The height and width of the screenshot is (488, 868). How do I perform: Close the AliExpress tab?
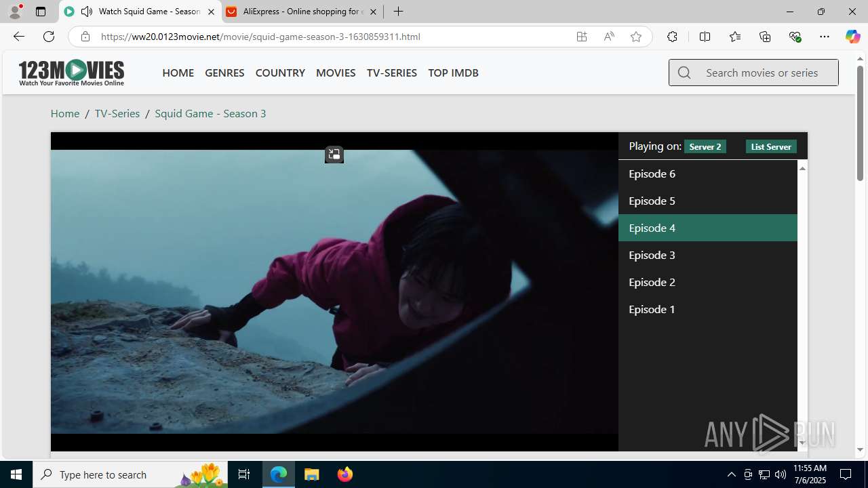[x=373, y=12]
